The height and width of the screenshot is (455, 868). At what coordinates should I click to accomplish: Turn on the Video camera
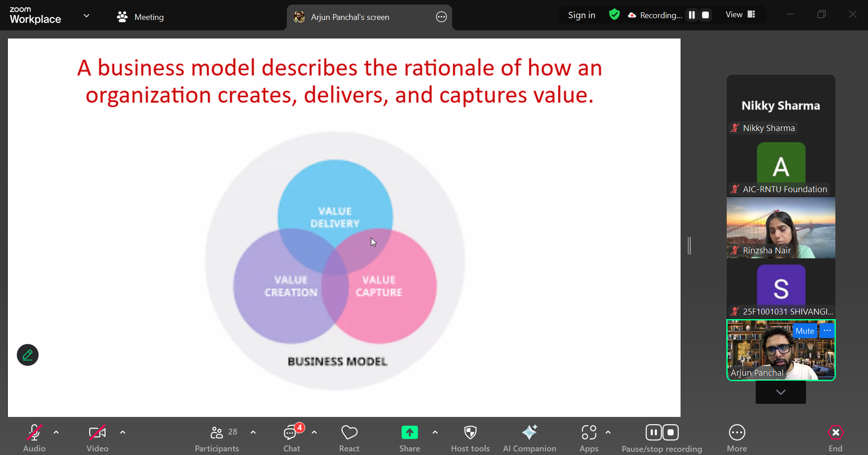97,433
